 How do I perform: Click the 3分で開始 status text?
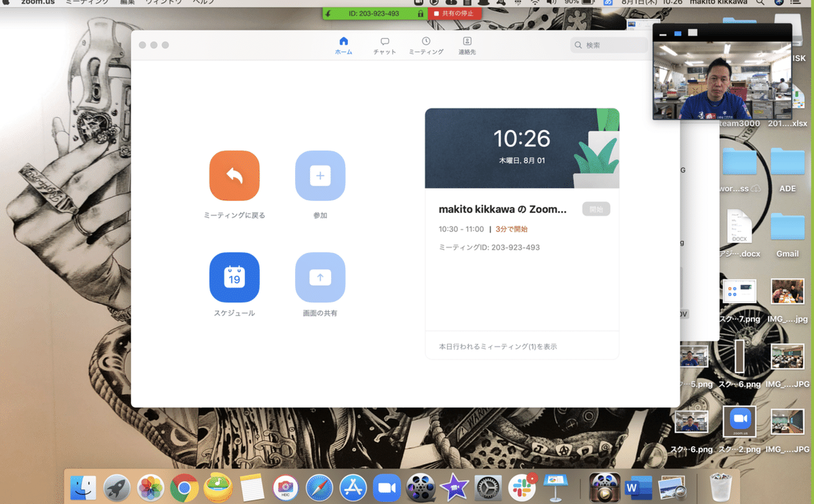click(511, 229)
